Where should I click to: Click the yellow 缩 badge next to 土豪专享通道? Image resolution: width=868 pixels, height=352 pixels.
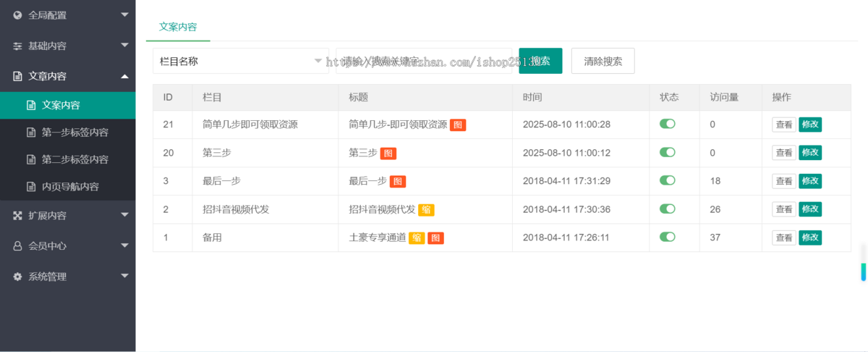point(417,238)
